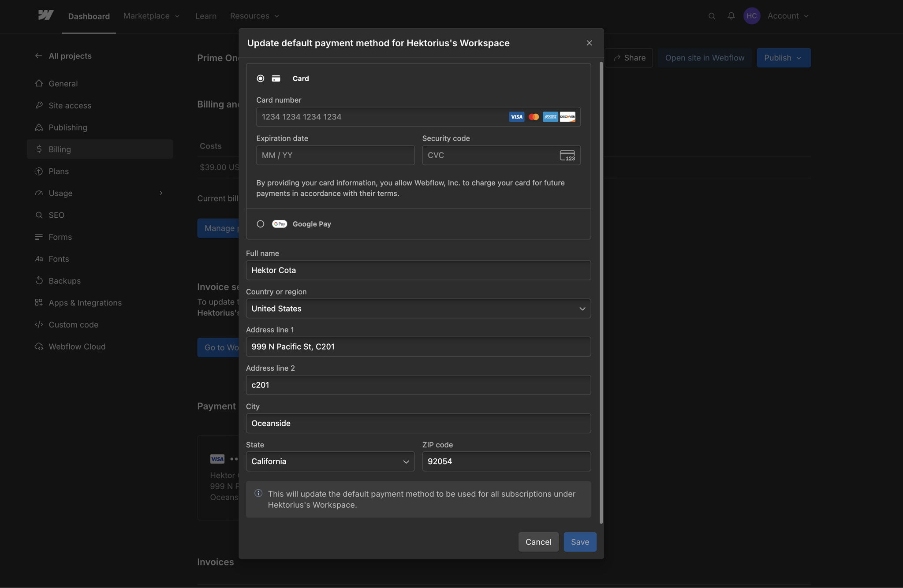903x588 pixels.
Task: Click the Webflow Cloud icon
Action: (x=39, y=346)
